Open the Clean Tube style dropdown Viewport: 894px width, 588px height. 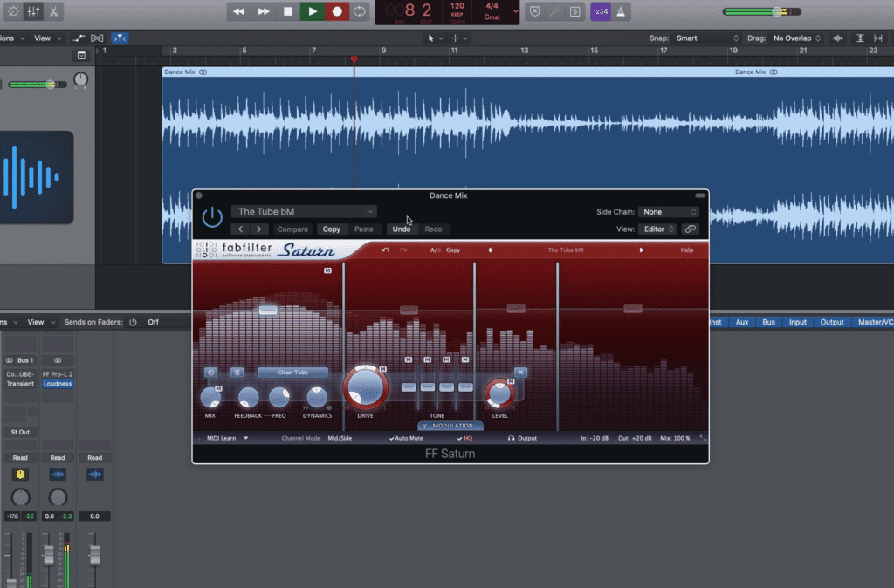coord(292,372)
